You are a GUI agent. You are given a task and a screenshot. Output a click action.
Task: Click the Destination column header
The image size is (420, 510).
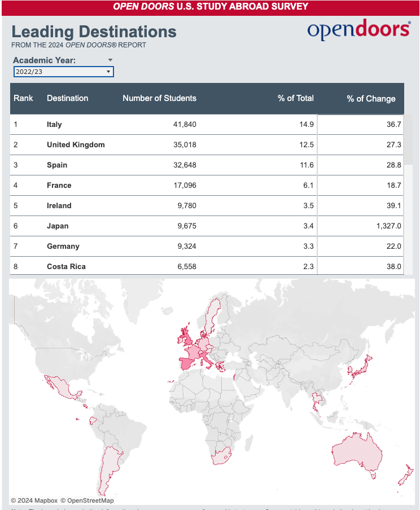[x=67, y=98]
